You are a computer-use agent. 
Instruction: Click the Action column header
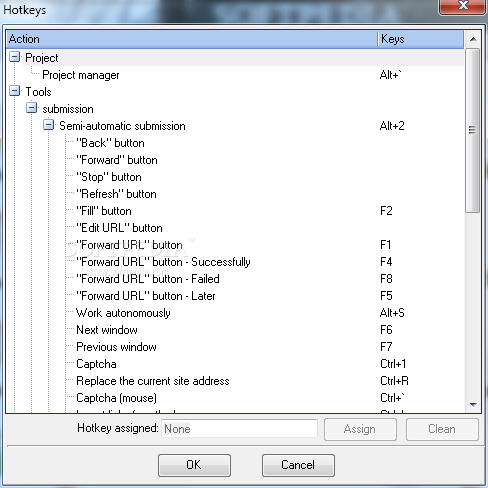[192, 39]
